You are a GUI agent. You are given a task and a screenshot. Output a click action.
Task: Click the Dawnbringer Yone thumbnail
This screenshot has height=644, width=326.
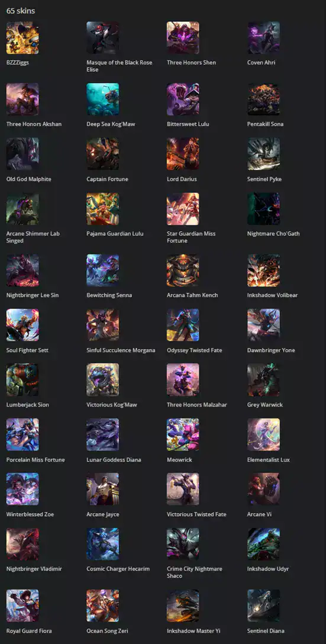pyautogui.click(x=264, y=326)
